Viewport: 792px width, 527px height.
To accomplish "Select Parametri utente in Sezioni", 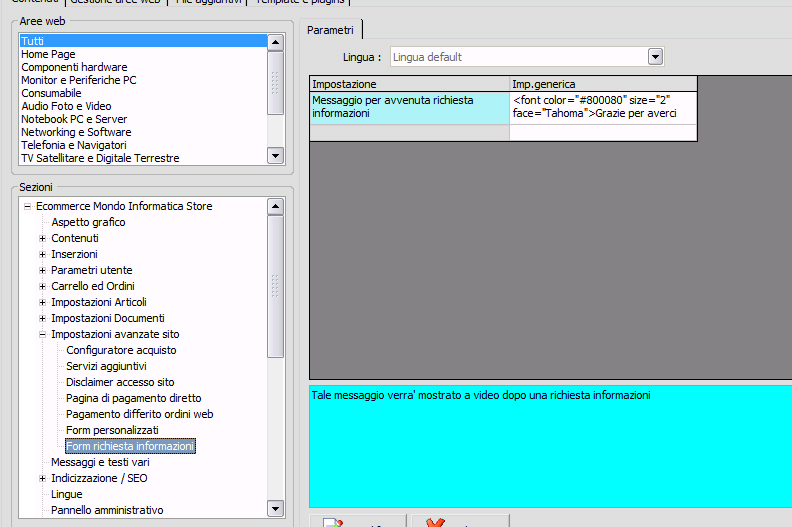I will coord(91,270).
